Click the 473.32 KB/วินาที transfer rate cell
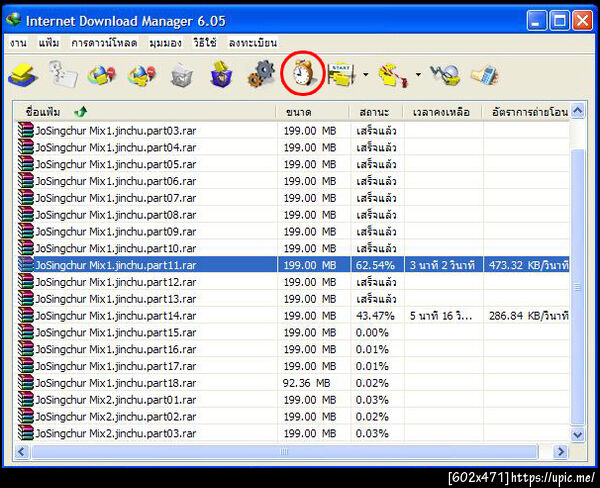600x488 pixels. tap(528, 265)
